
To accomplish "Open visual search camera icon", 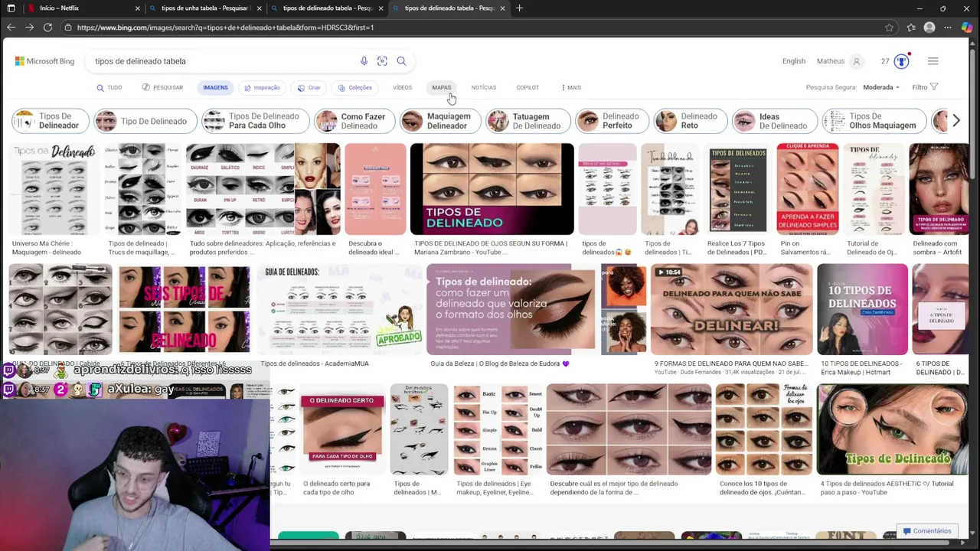I will (x=382, y=61).
